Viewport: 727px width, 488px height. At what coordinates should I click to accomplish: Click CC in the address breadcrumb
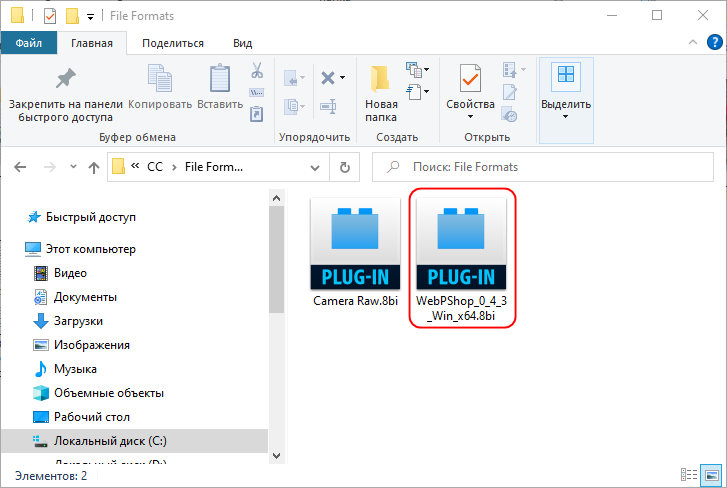155,167
